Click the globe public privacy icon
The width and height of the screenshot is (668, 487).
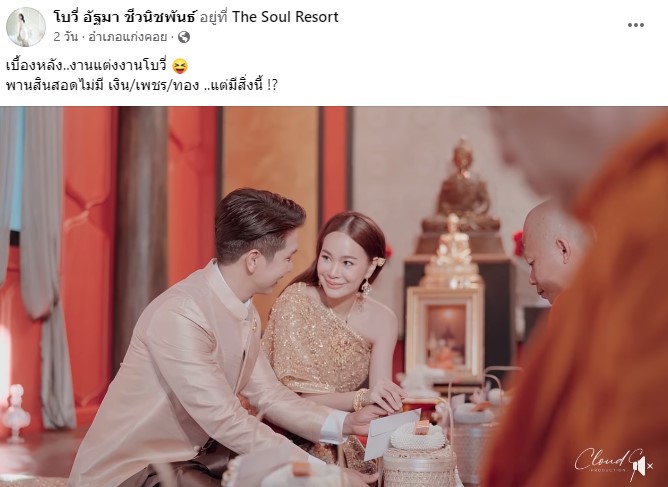[184, 37]
